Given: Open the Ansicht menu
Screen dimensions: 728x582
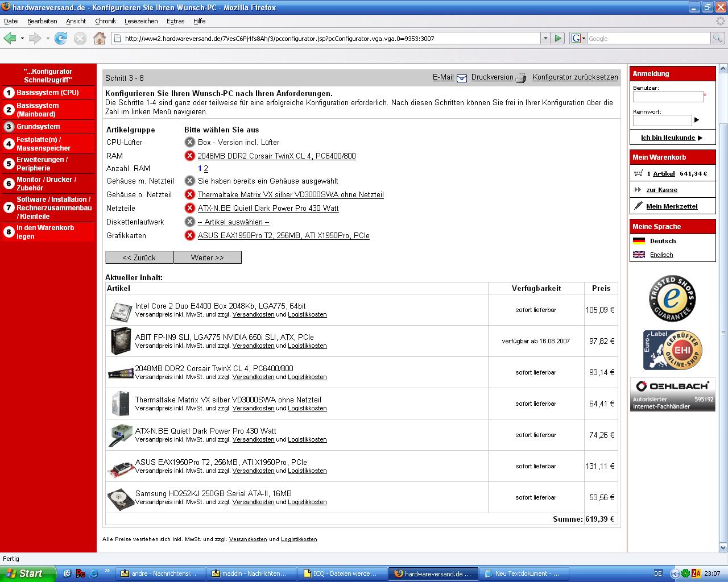Looking at the screenshot, I should [76, 21].
